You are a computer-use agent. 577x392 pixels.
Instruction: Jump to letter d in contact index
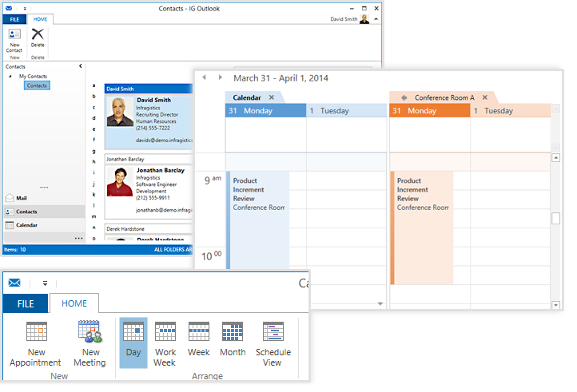(94, 118)
